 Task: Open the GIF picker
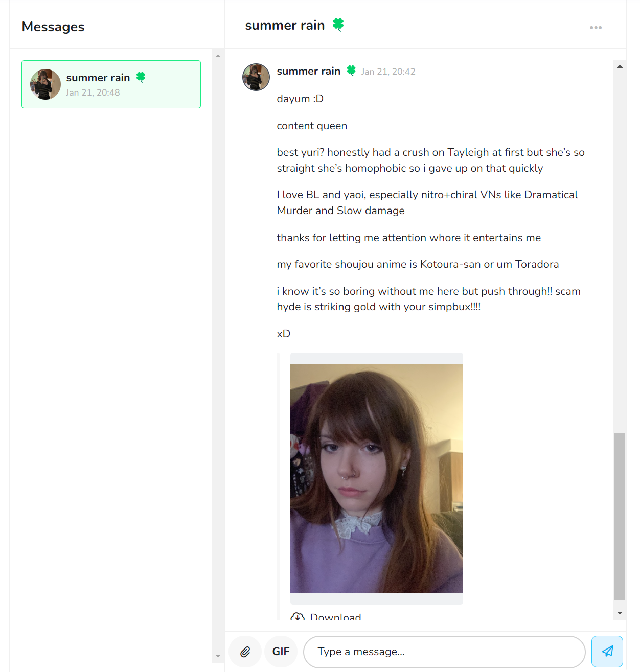tap(281, 652)
